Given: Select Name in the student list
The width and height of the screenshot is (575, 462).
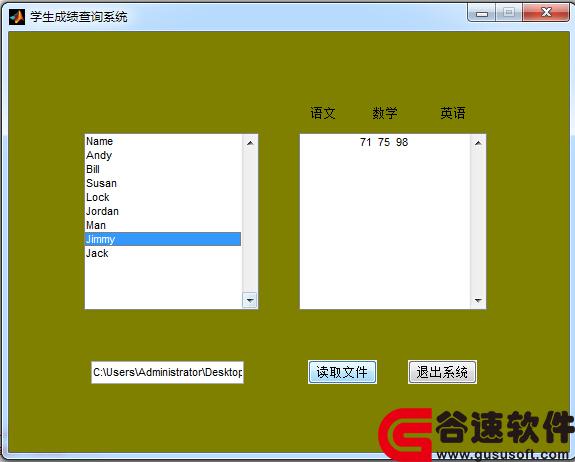Looking at the screenshot, I should [x=163, y=141].
